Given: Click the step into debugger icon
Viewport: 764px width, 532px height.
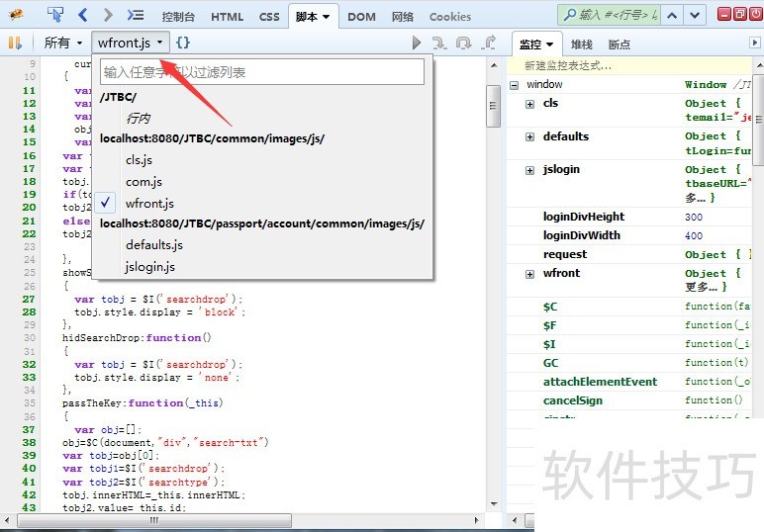Looking at the screenshot, I should [439, 43].
